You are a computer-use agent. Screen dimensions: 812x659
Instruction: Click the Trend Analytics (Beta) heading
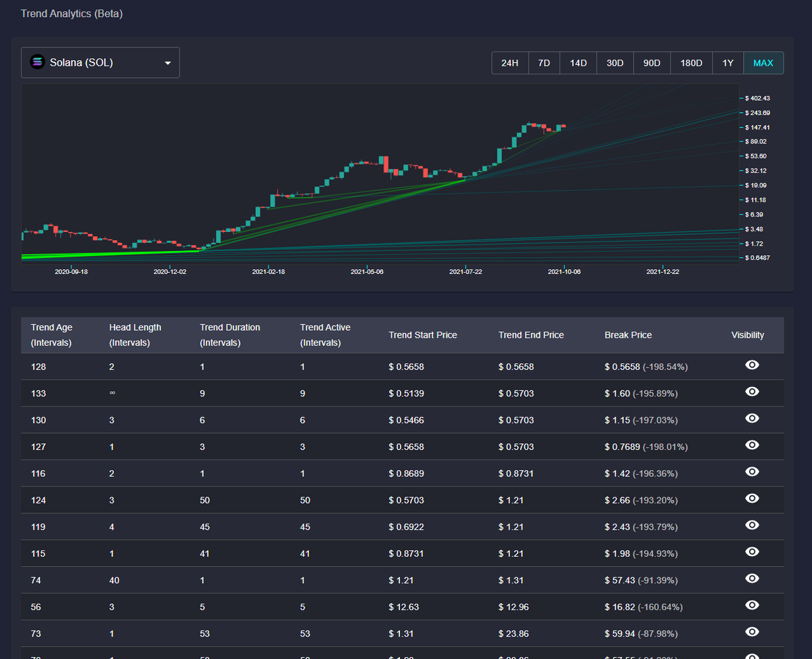coord(72,14)
